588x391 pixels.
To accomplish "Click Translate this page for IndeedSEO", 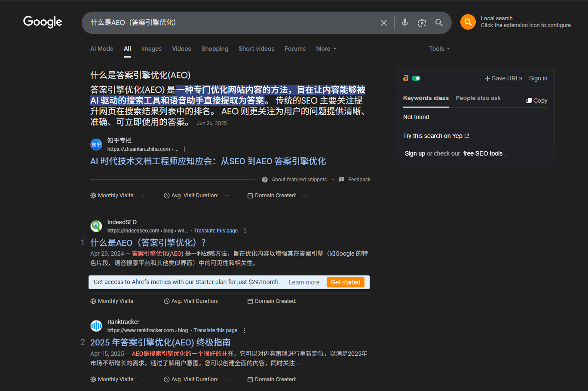I will point(216,231).
